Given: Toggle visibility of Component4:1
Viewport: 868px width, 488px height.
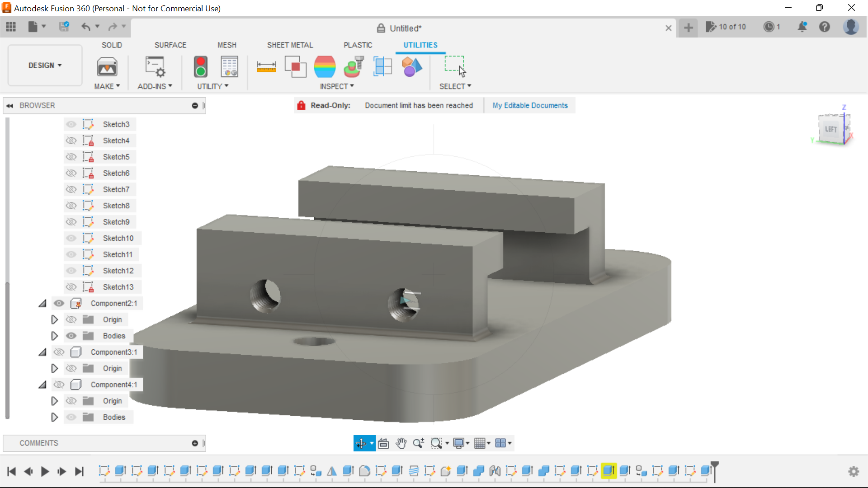Looking at the screenshot, I should (58, 385).
